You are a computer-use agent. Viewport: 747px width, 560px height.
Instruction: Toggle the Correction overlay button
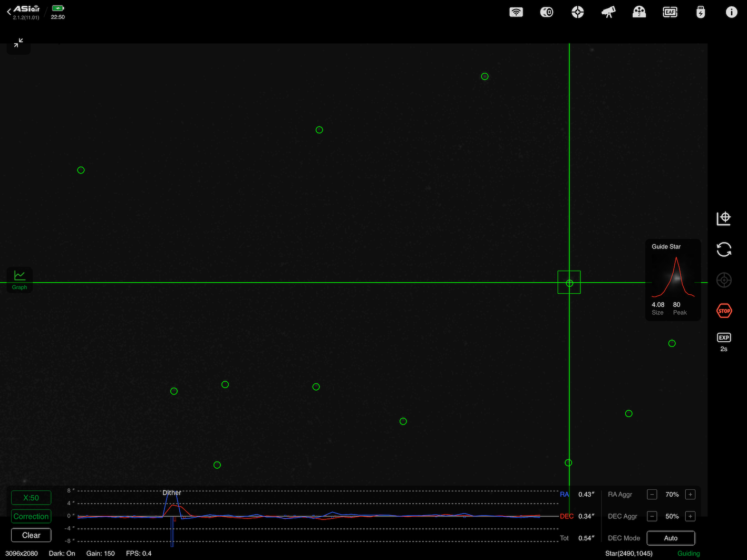coord(31,516)
